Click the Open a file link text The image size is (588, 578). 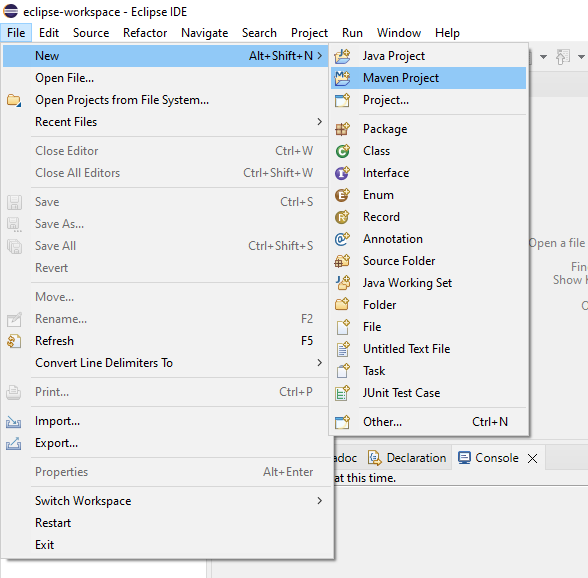coord(557,243)
